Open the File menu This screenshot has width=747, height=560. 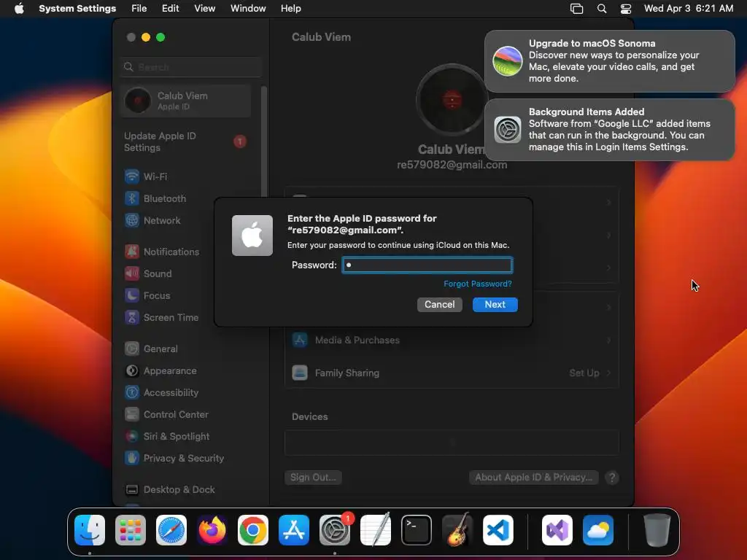coord(139,9)
